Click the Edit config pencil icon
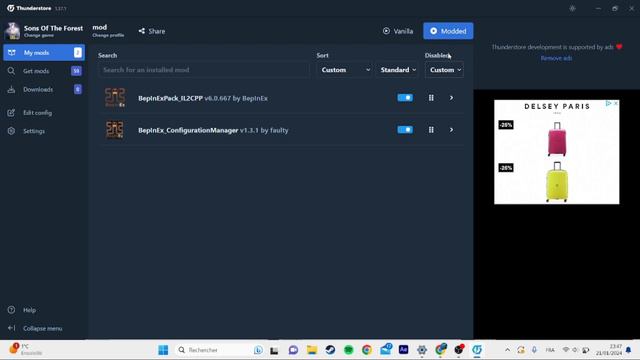 [x=11, y=113]
